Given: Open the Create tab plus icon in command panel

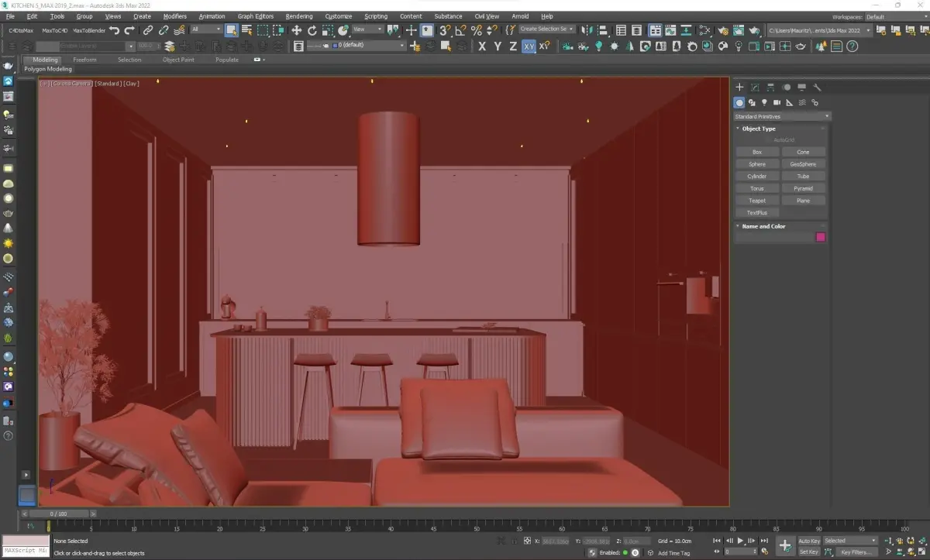Looking at the screenshot, I should 739,88.
